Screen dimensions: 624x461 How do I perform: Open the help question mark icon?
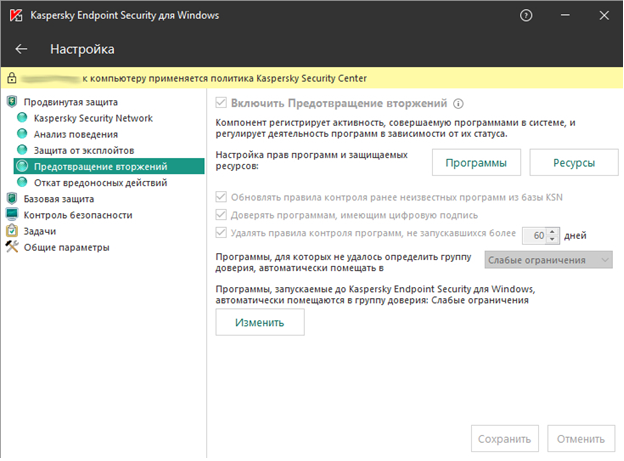[x=527, y=16]
